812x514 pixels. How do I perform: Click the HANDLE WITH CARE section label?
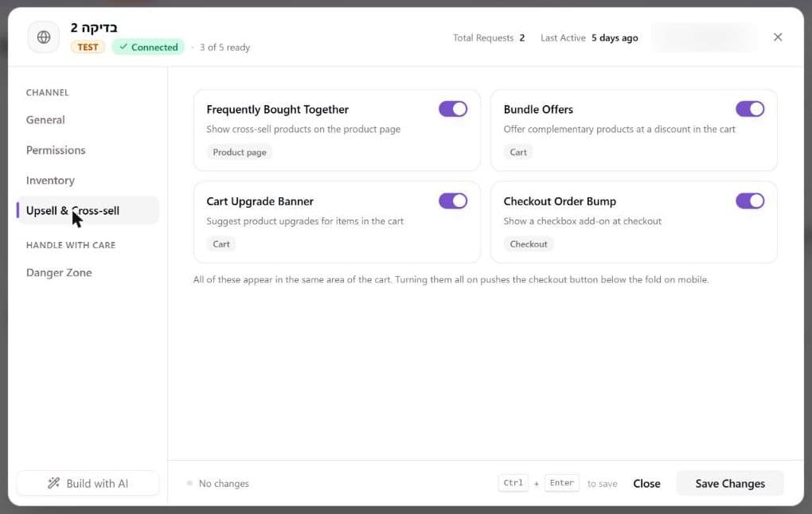(71, 245)
